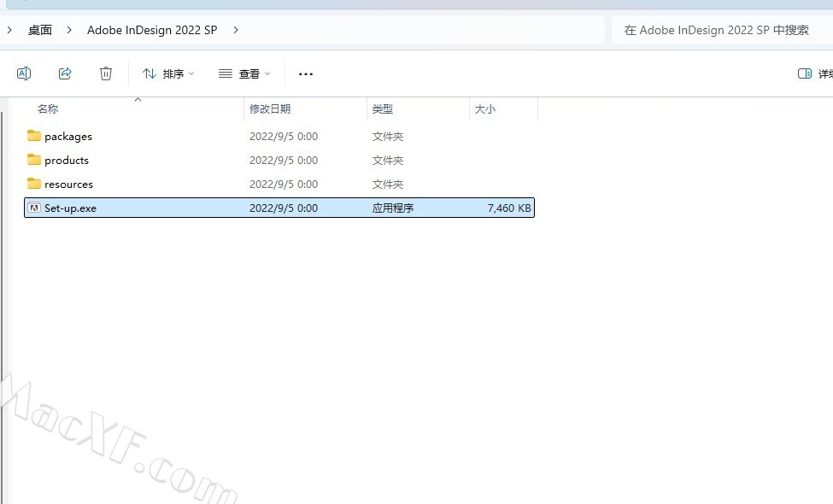Click 桌面 in the address breadcrumb
Image resolution: width=833 pixels, height=504 pixels.
(x=40, y=30)
